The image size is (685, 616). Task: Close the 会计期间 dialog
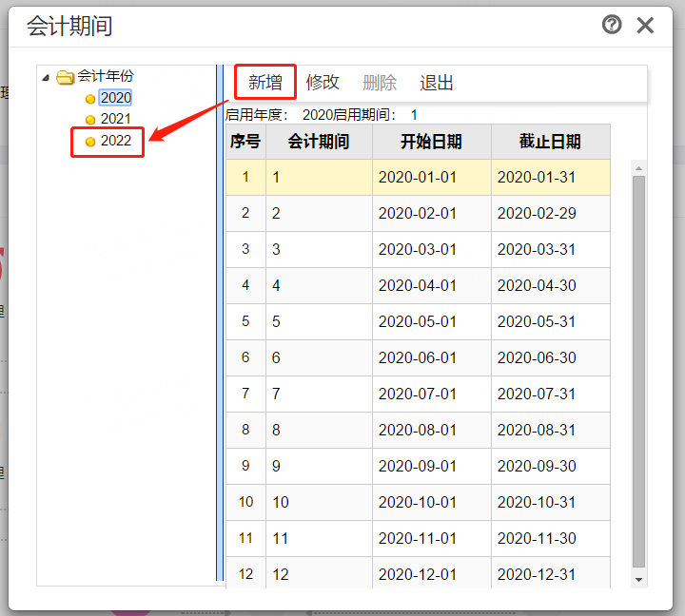click(645, 26)
